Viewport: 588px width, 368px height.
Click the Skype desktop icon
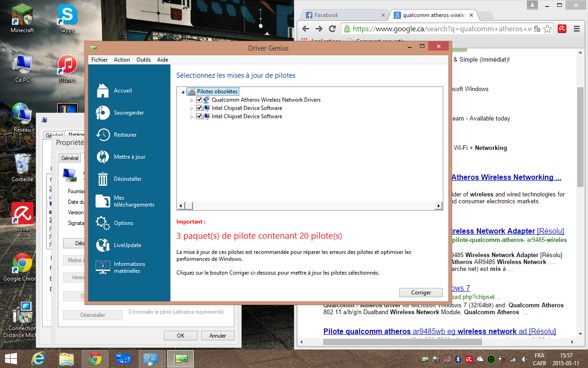click(67, 18)
